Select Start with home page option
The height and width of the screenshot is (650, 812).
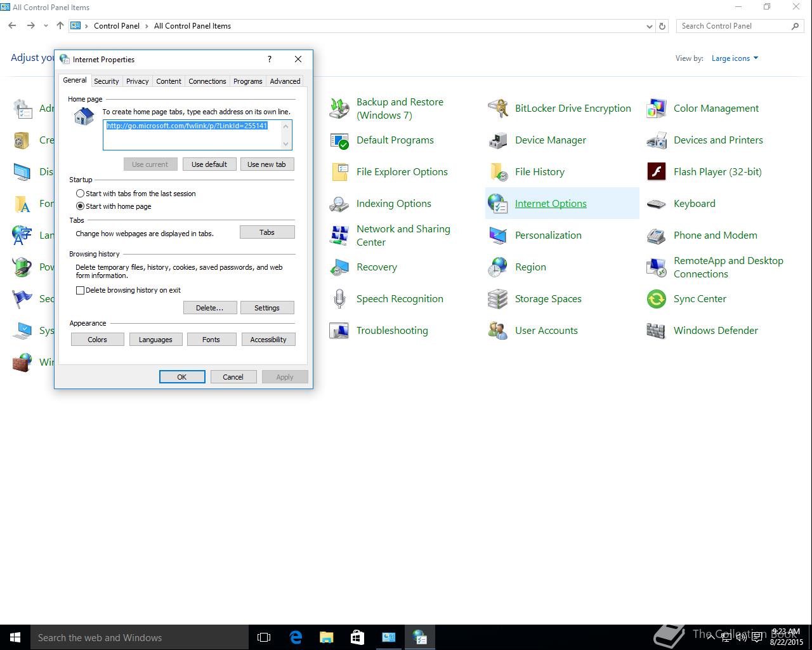click(x=80, y=206)
